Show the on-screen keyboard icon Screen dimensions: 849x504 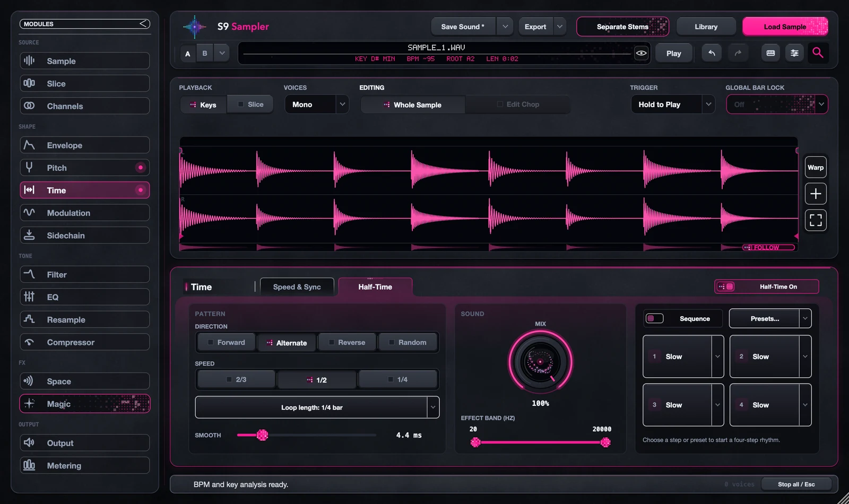coord(770,53)
